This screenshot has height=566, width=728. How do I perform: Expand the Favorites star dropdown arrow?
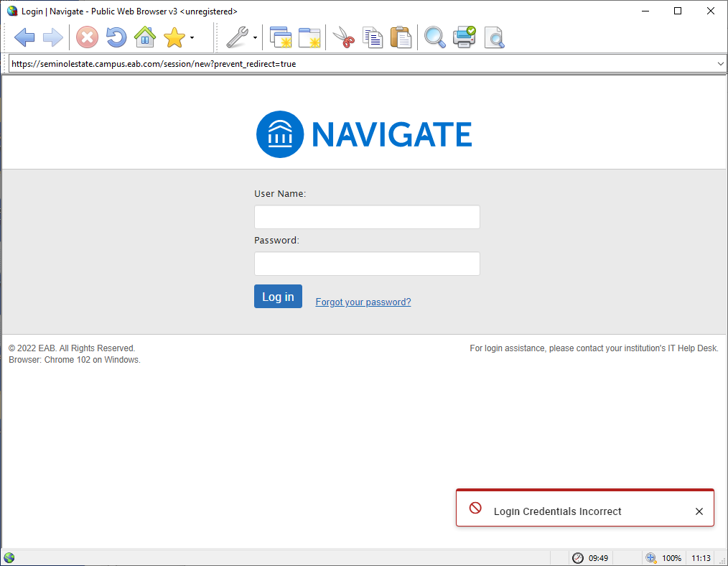[192, 38]
